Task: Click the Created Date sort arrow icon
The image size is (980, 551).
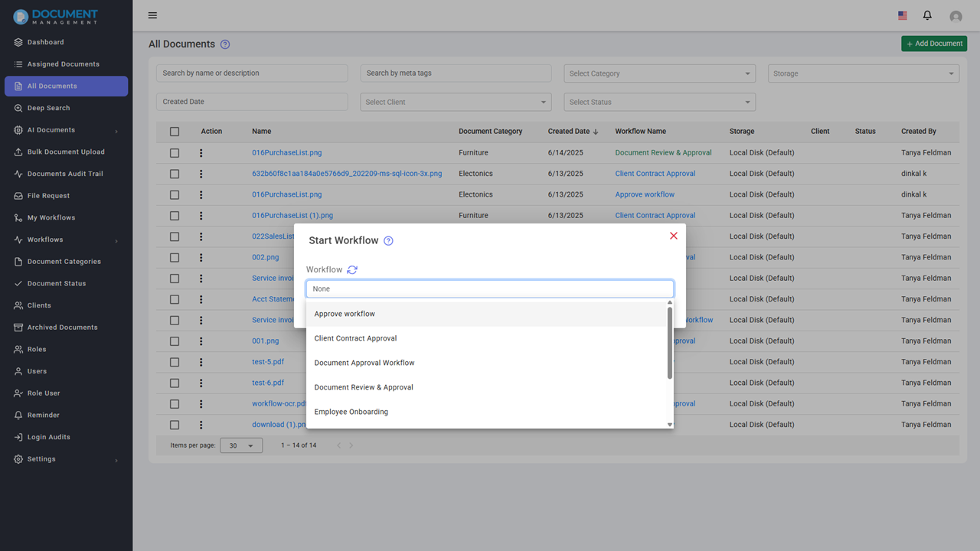Action: click(596, 132)
